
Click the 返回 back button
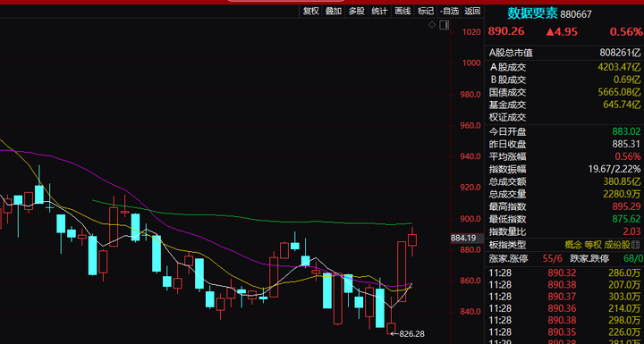472,11
